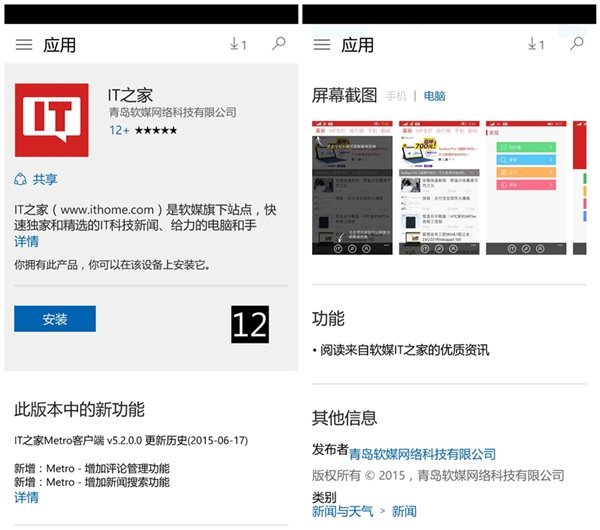Click 应用 title on right screen
The image size is (600, 530).
(357, 45)
